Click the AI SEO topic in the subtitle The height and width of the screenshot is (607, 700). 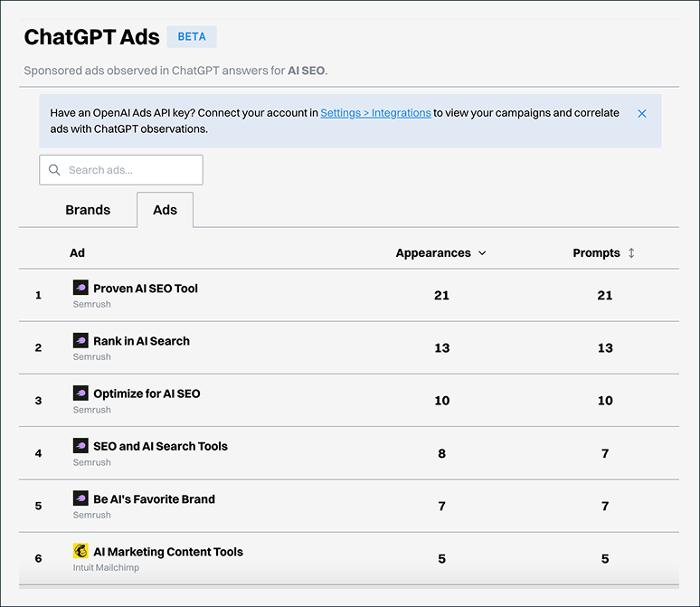coord(307,71)
